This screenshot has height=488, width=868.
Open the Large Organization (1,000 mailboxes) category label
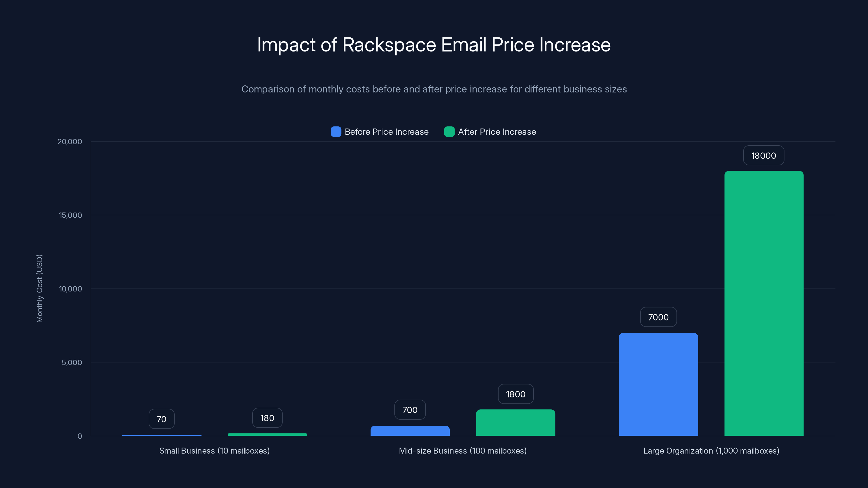711,451
